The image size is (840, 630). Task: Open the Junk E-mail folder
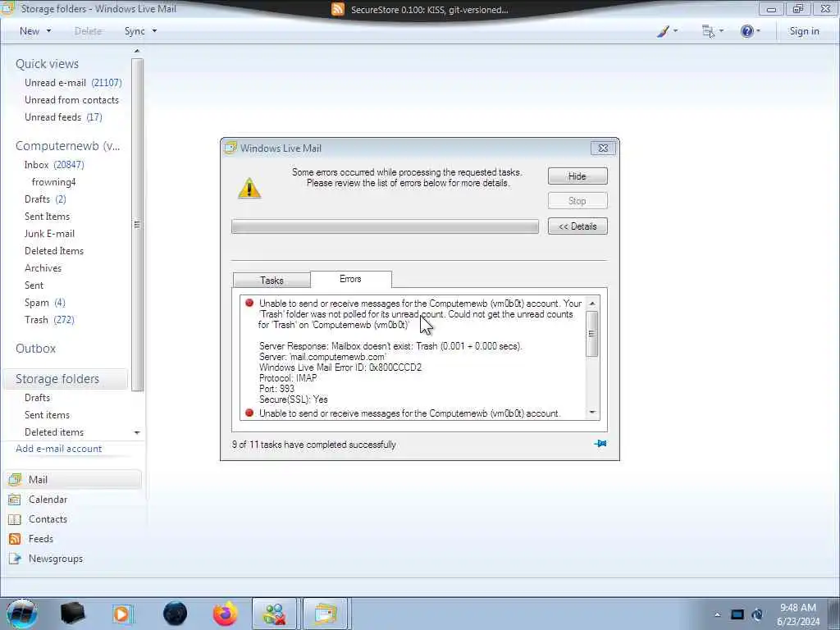pyautogui.click(x=49, y=234)
